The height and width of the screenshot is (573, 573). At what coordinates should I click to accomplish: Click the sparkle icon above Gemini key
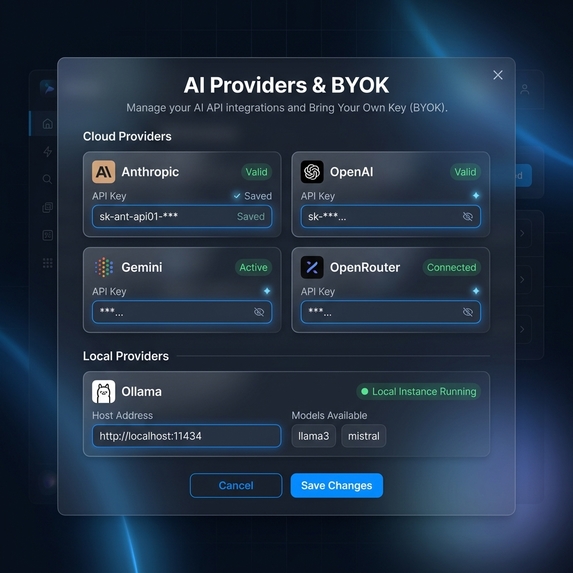click(267, 291)
